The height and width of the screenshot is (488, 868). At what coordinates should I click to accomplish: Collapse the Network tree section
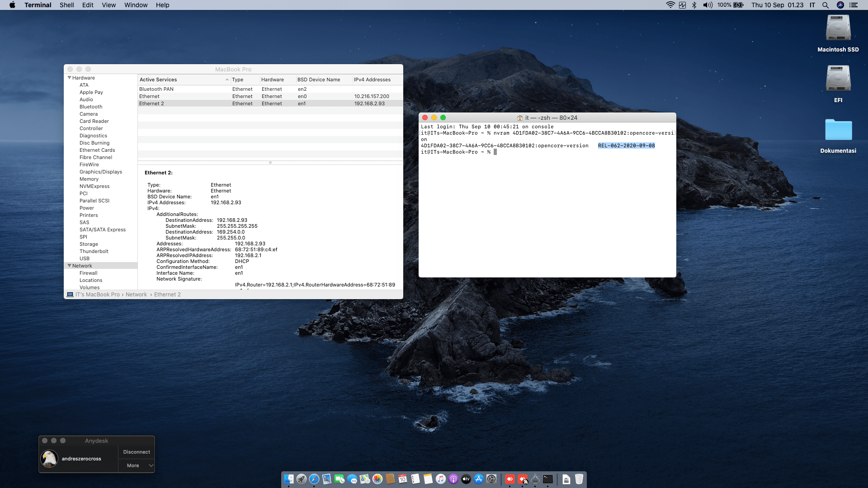point(69,266)
